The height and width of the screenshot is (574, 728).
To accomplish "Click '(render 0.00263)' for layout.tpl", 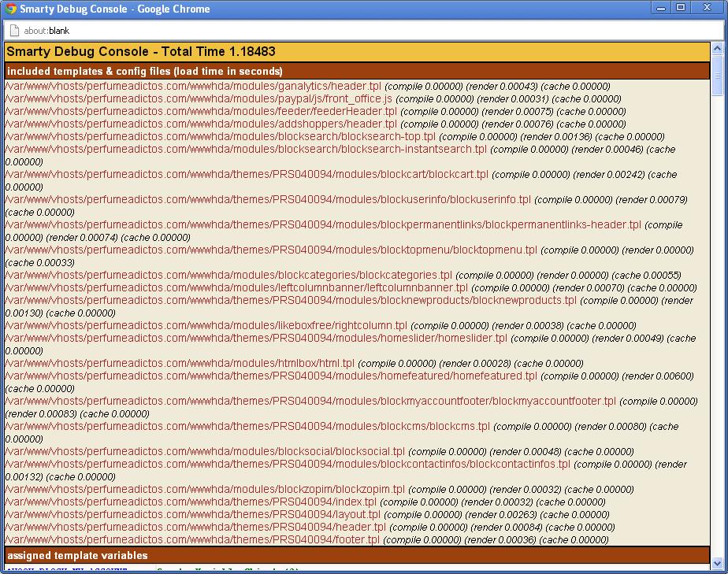I will click(x=501, y=515).
